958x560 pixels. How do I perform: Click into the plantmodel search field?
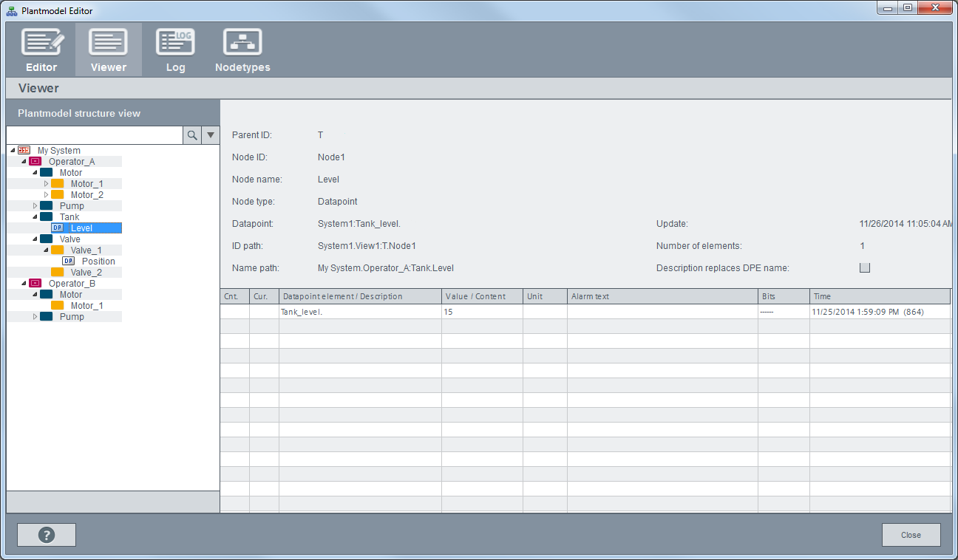(x=95, y=135)
